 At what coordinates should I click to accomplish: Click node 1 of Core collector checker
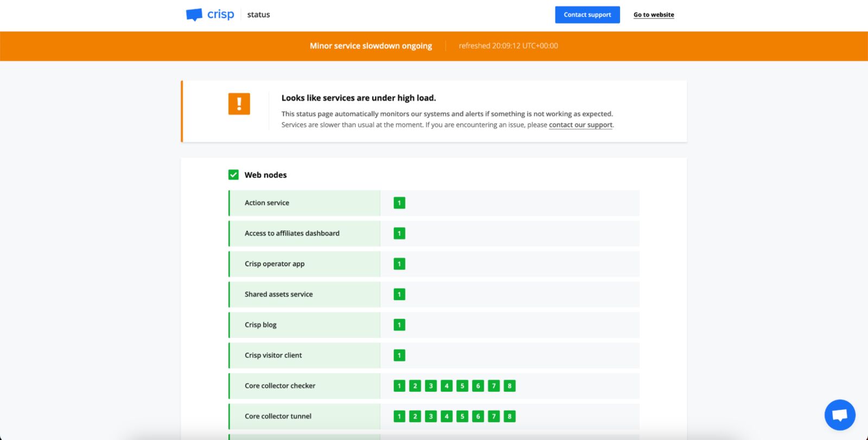399,386
